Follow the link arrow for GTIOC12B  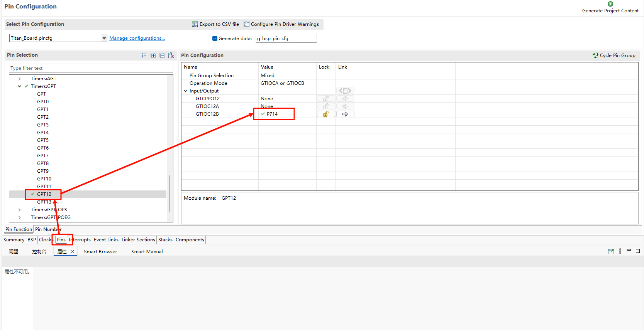coord(345,114)
